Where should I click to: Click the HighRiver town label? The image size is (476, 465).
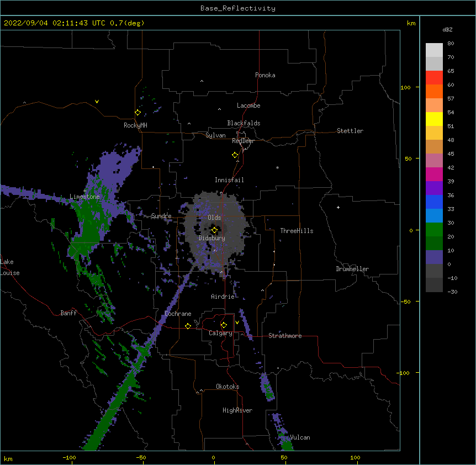(x=237, y=410)
